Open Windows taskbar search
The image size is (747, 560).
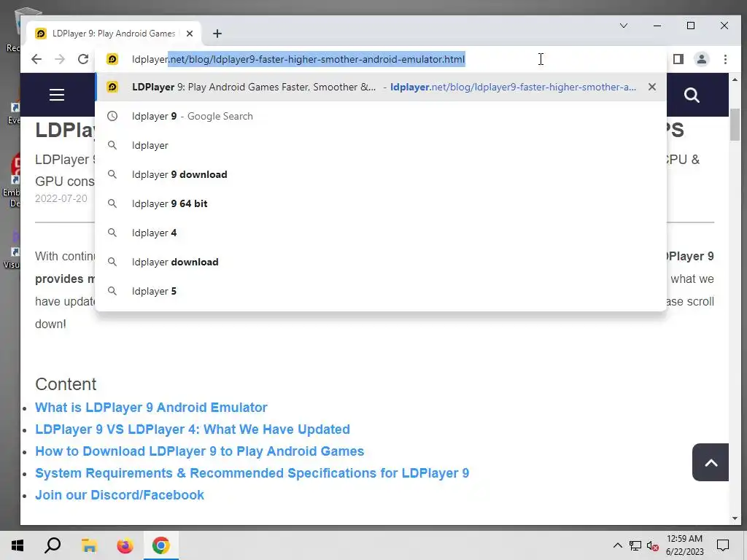(x=53, y=545)
